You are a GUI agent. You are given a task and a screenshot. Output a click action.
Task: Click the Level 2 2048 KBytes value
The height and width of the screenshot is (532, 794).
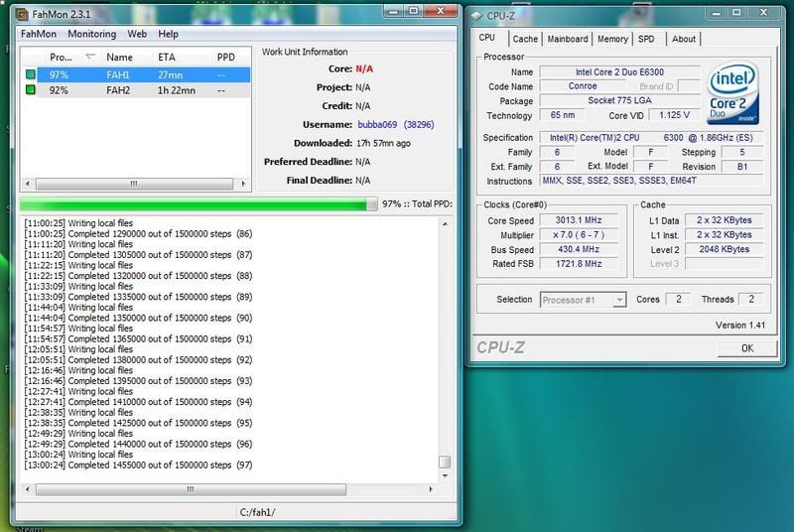(x=725, y=249)
